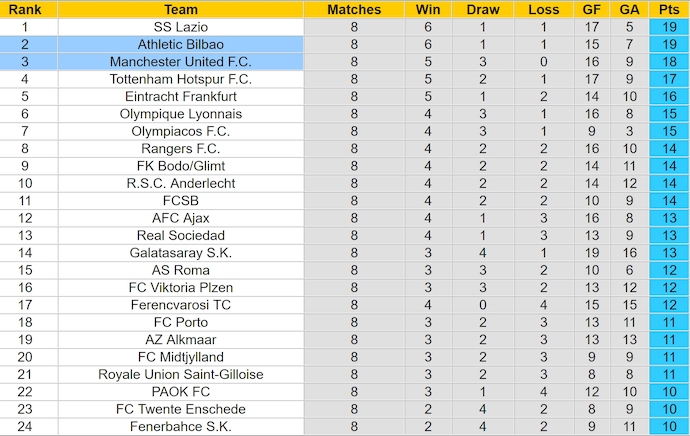
Task: Click the Rank column header
Action: [x=25, y=9]
